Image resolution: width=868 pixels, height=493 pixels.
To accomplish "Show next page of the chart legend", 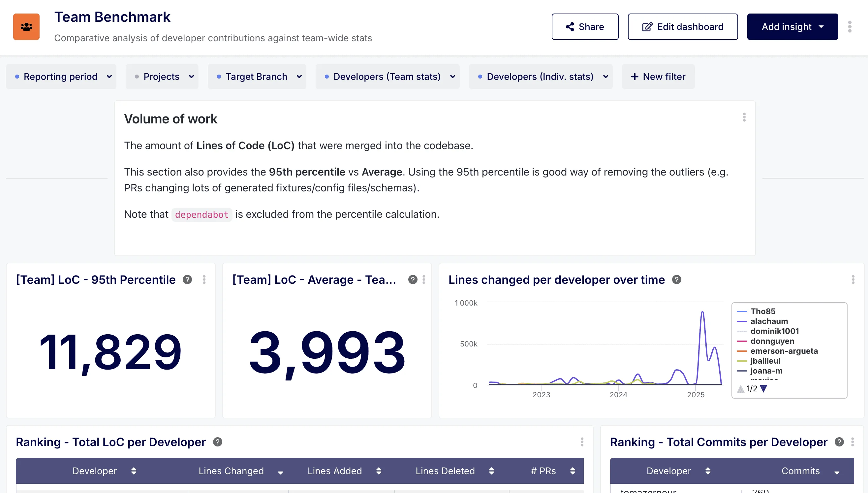I will click(763, 389).
